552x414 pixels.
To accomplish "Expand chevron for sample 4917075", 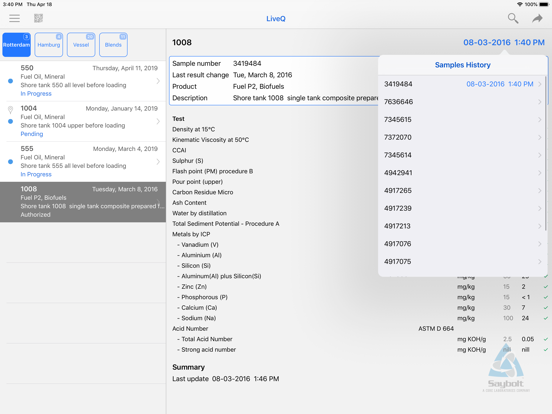I will pyautogui.click(x=540, y=262).
